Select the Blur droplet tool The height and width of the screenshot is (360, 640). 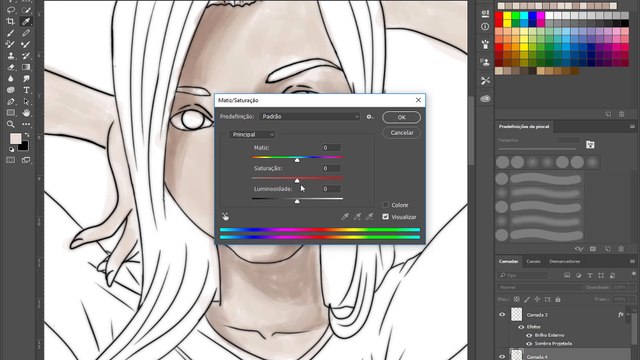pos(11,78)
